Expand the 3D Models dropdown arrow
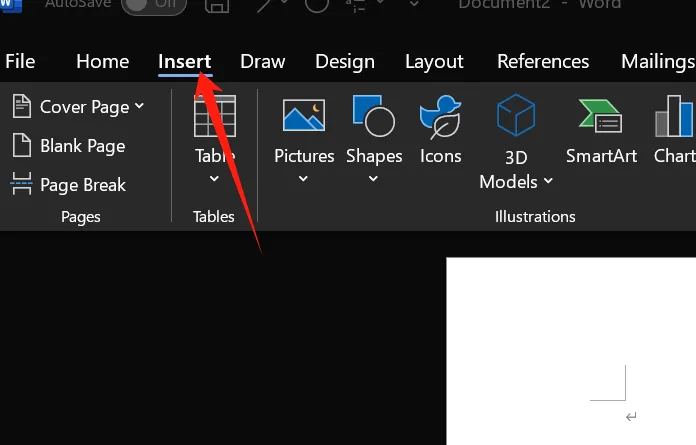The image size is (696, 445). point(548,182)
